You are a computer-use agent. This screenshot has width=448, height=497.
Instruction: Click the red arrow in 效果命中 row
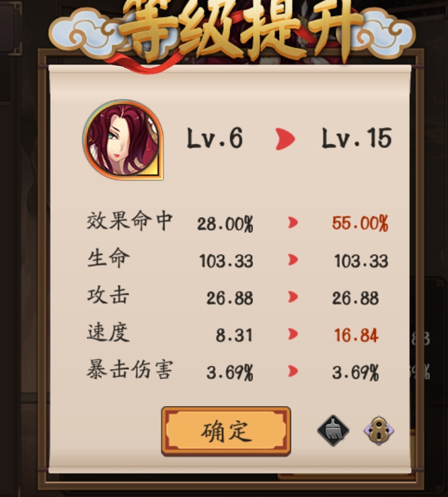[x=293, y=223]
